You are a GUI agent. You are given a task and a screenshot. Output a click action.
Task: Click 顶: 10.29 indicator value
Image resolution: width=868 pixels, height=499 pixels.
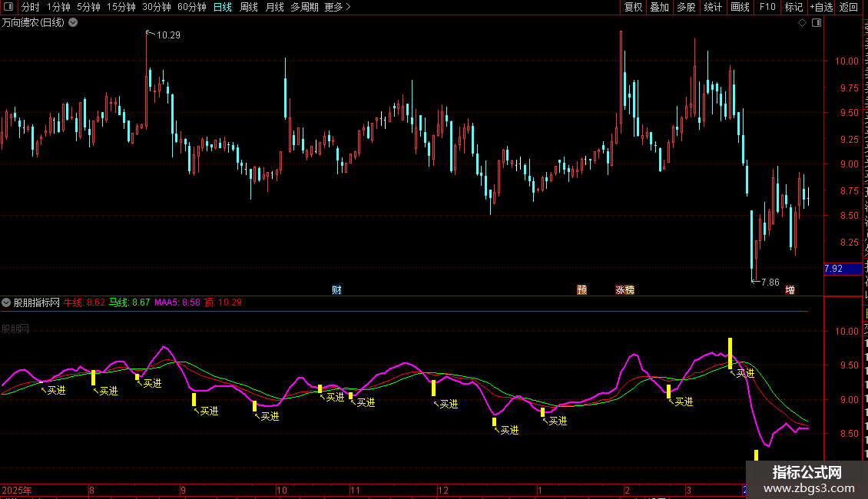(223, 302)
